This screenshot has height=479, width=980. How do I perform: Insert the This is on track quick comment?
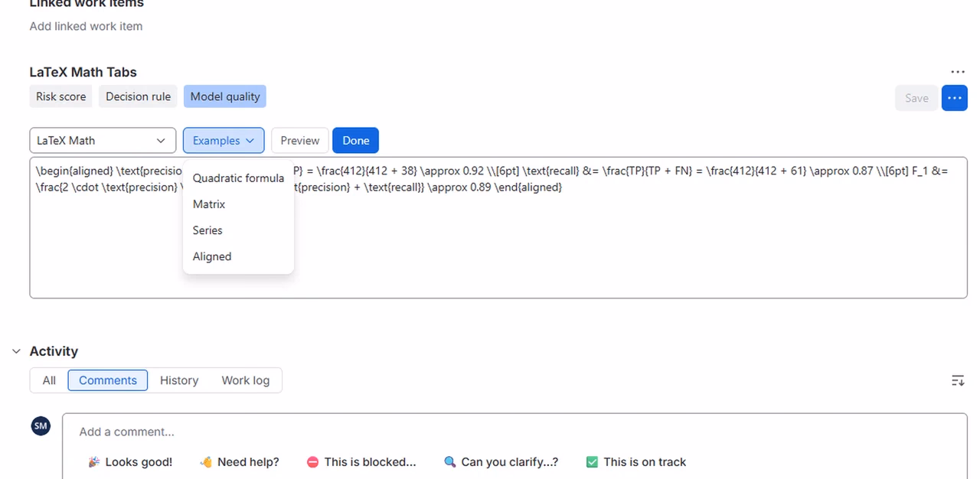pos(636,462)
